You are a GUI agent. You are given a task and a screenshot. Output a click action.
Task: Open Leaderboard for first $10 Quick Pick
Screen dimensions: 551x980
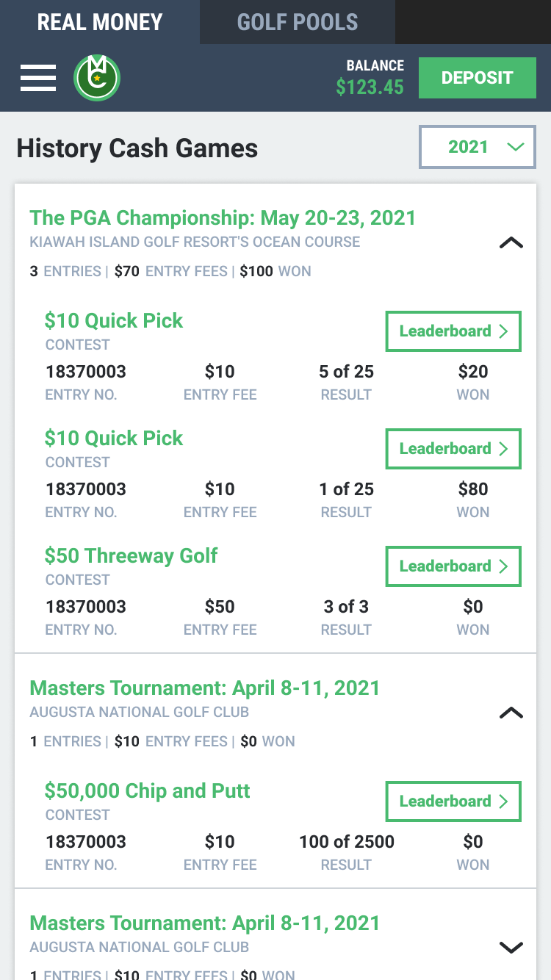point(453,331)
